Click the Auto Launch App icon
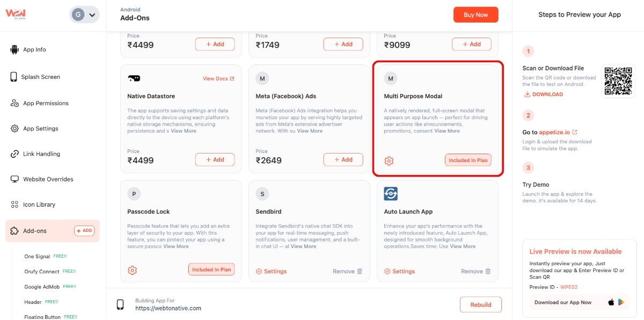This screenshot has width=644, height=320. pyautogui.click(x=391, y=194)
